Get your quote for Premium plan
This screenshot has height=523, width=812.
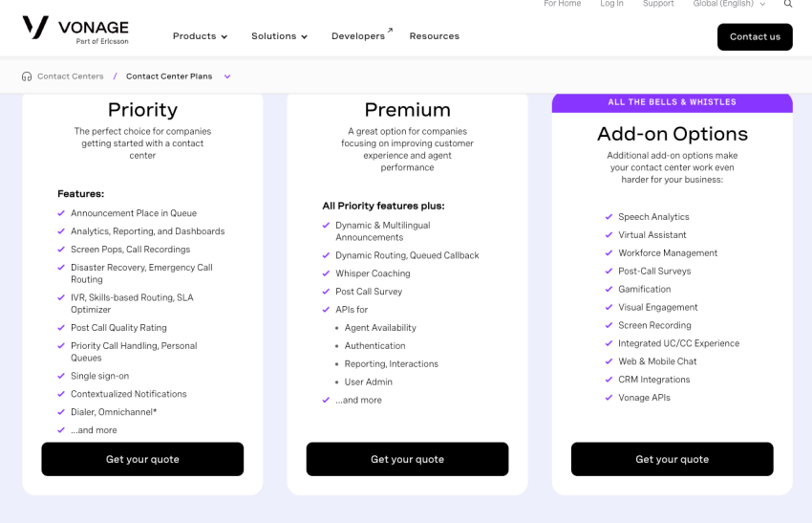pos(407,459)
